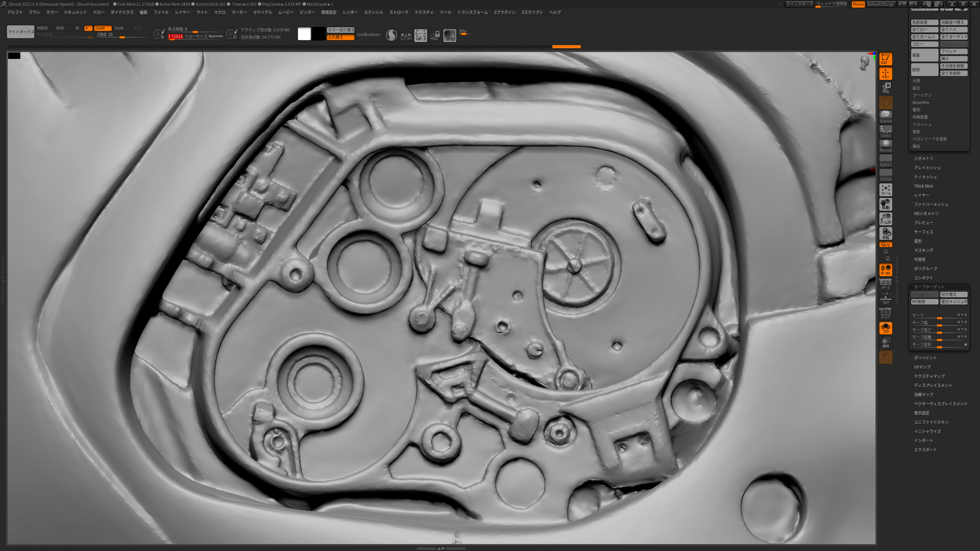Expand the Polypaint (ポリペイント) section
The height and width of the screenshot is (551, 980).
925,358
